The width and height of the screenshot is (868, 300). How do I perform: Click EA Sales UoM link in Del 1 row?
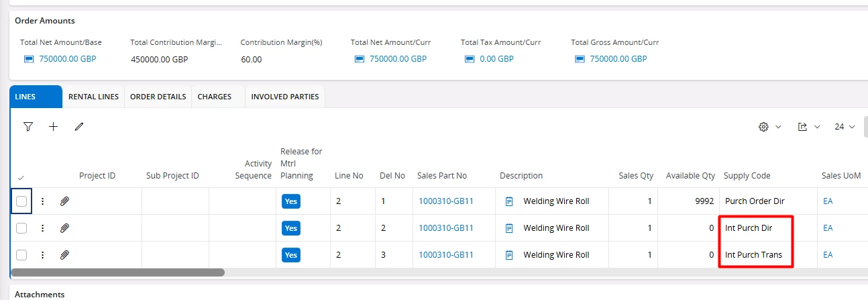pyautogui.click(x=828, y=201)
